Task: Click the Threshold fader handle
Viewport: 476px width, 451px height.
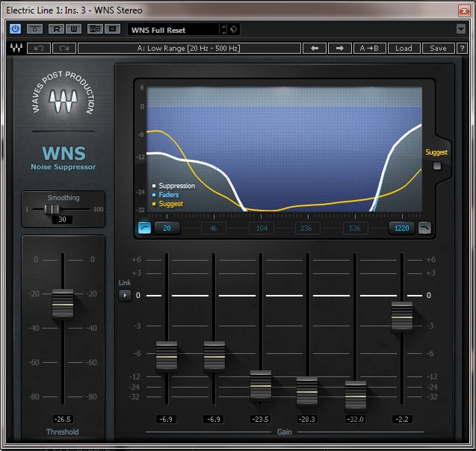Action: (x=63, y=304)
